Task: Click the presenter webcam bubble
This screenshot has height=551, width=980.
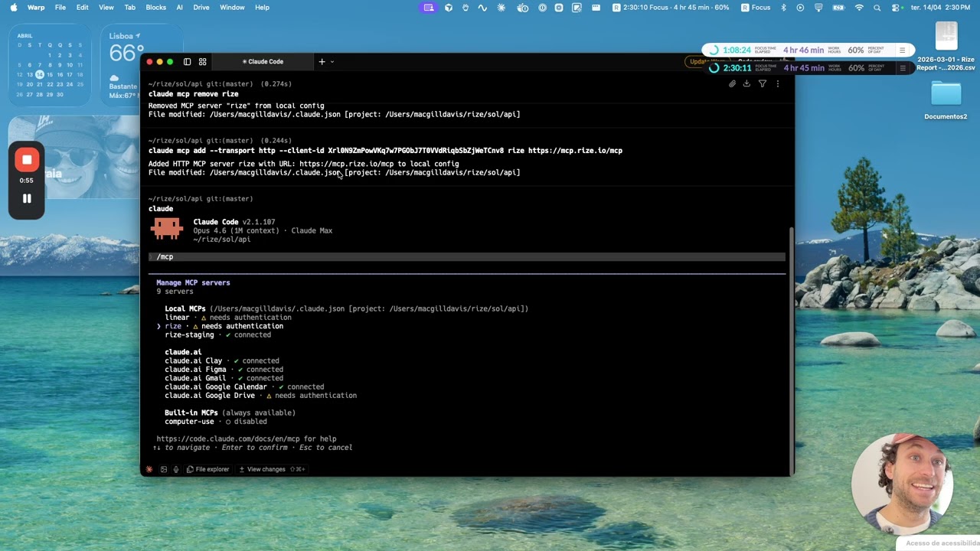Action: coord(902,484)
